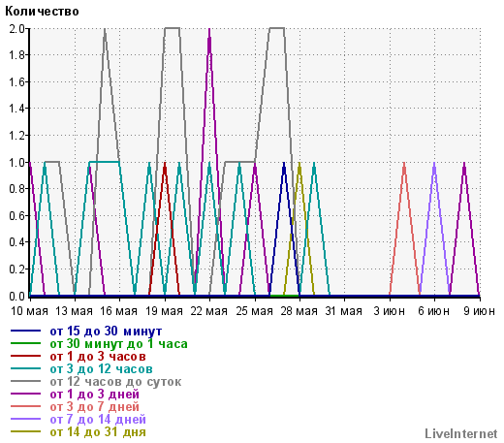Select the 'от 1 до 3 часов' legend entry
This screenshot has width=504, height=443.
point(98,357)
